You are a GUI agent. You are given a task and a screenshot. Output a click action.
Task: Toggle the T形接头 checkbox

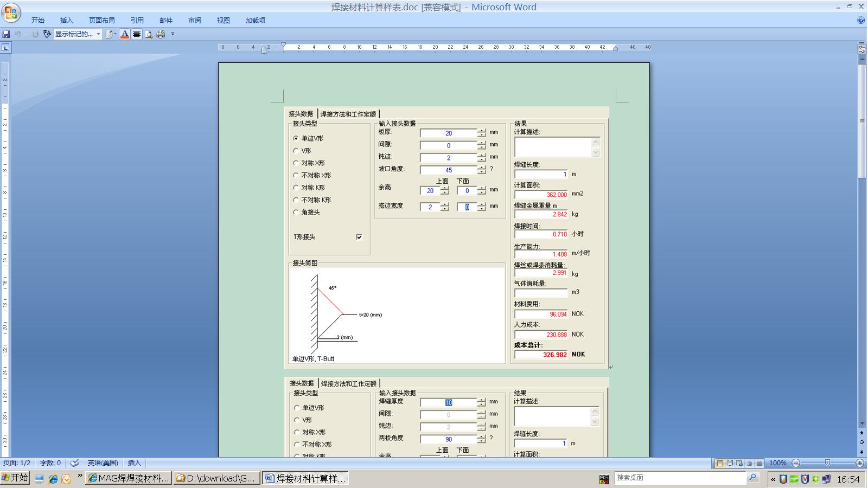pyautogui.click(x=359, y=237)
